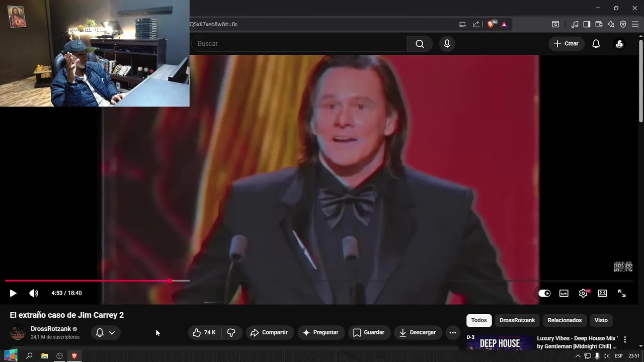
Task: Switch to theater mode in the player
Action: point(602,293)
